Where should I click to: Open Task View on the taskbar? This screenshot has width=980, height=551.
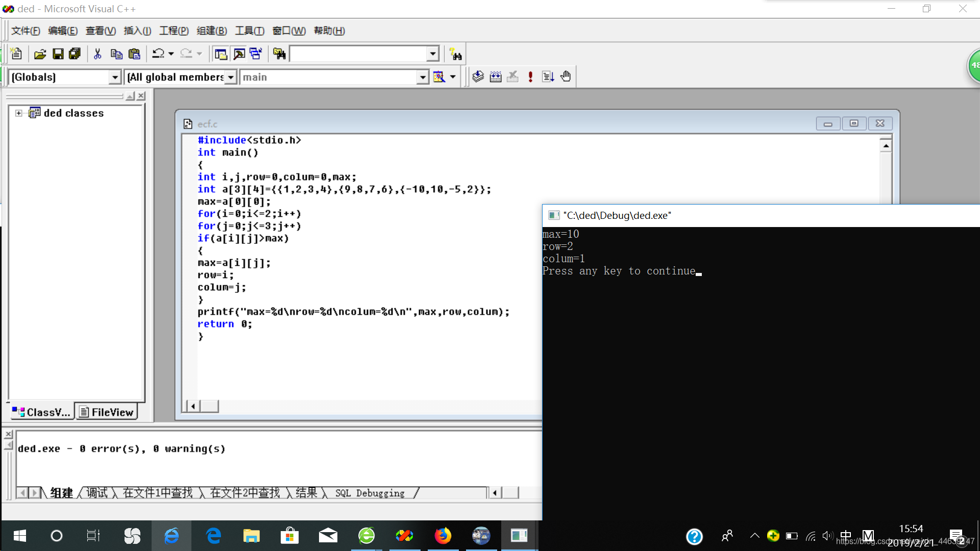(x=93, y=536)
